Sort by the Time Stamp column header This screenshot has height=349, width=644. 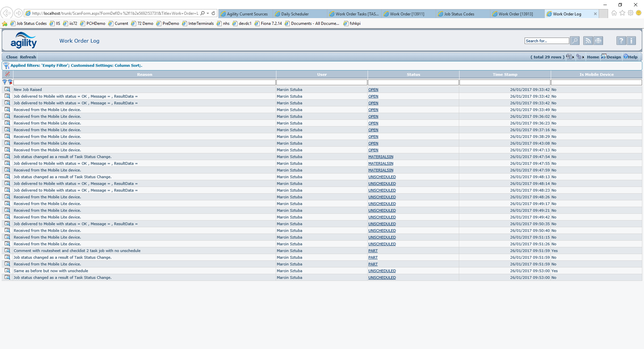tap(505, 74)
